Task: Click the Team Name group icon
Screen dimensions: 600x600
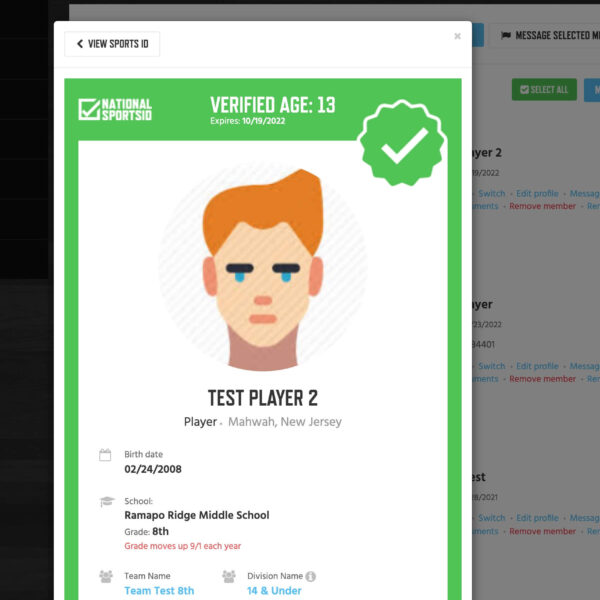Action: click(106, 576)
